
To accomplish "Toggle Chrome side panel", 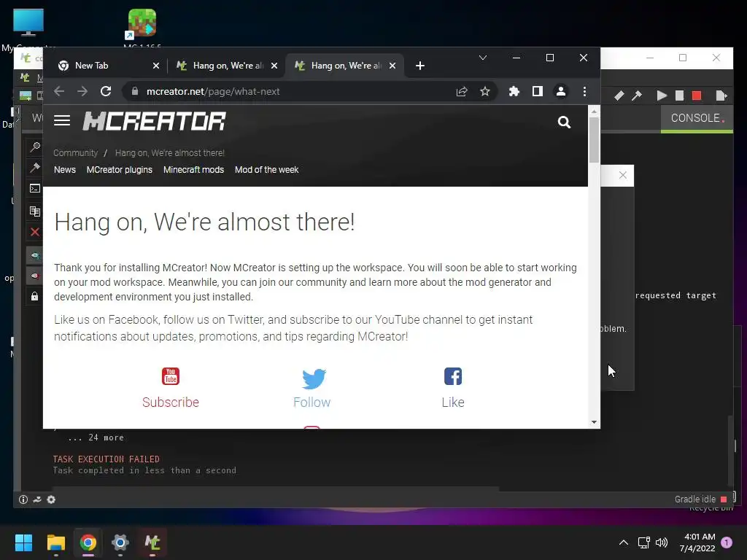I will click(x=538, y=91).
